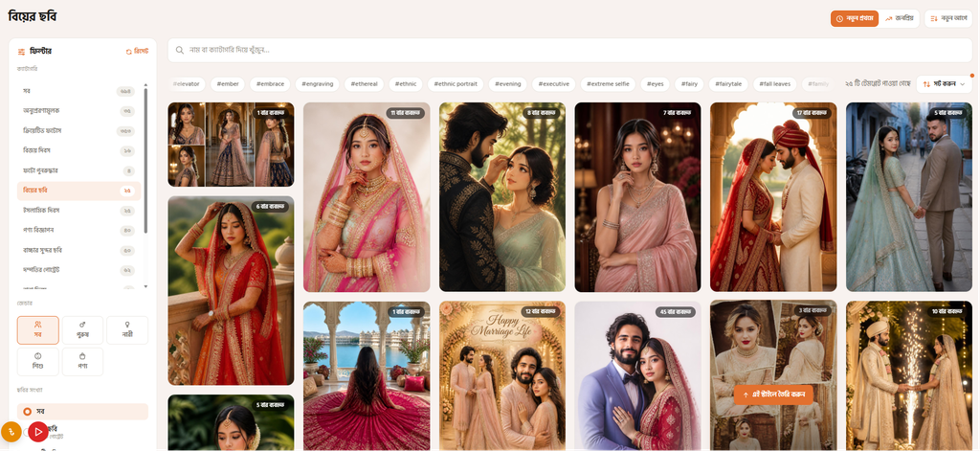
Task: Click the down arrow of category list scrollbar
Action: [x=145, y=286]
